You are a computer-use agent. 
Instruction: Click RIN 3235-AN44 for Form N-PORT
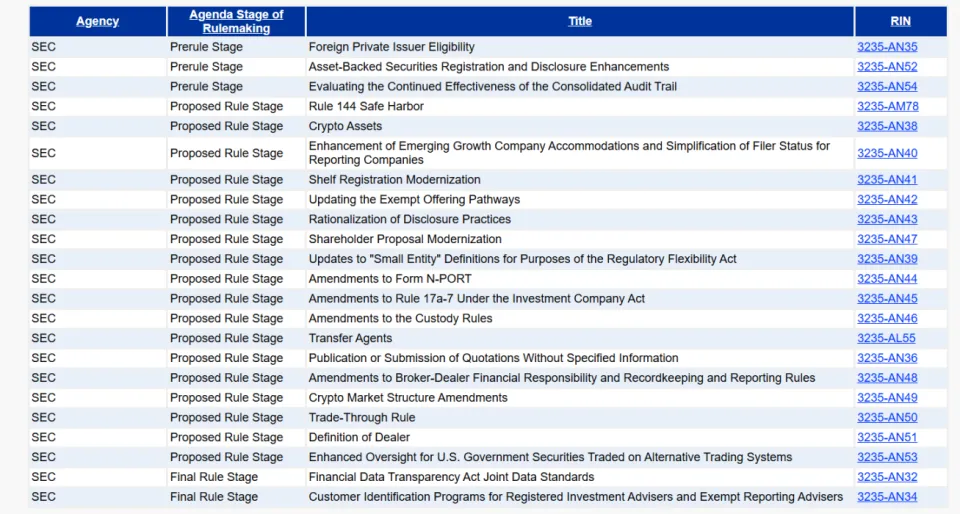coord(887,279)
